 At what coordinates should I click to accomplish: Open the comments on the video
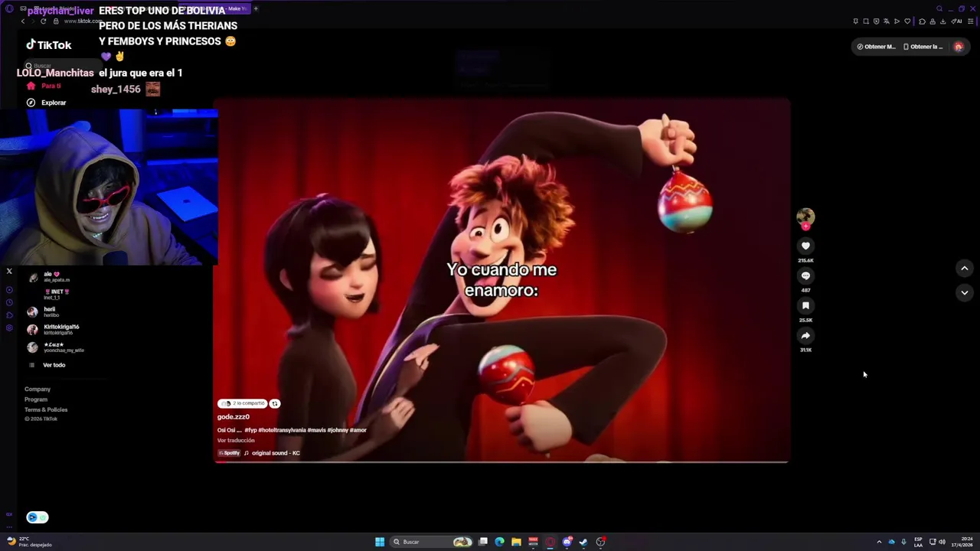point(805,275)
